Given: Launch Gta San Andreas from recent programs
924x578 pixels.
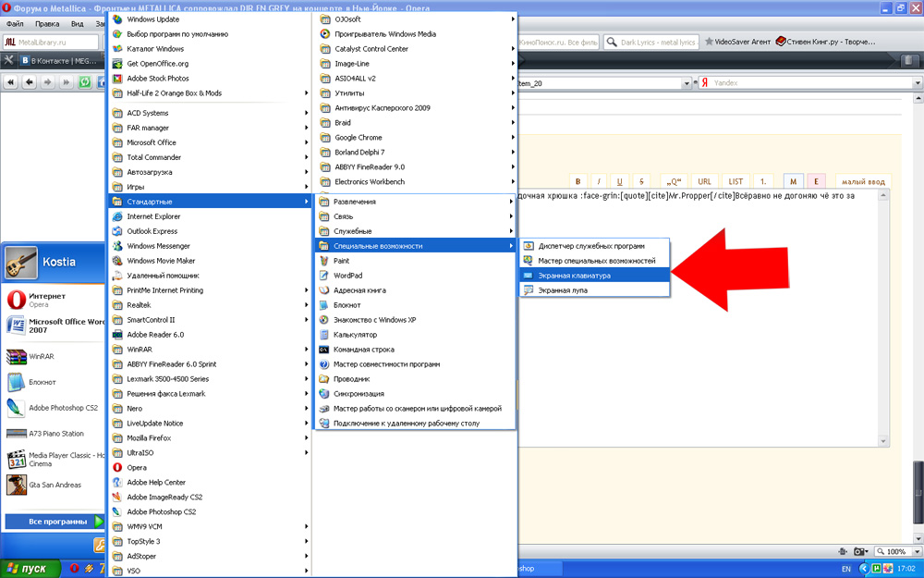Looking at the screenshot, I should (x=54, y=485).
